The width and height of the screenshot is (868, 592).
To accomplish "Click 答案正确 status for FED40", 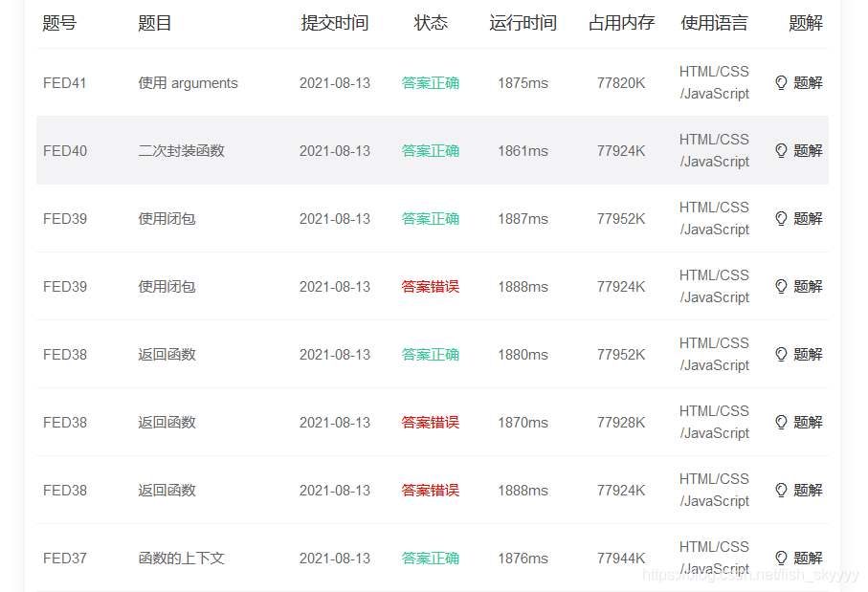I will 430,150.
